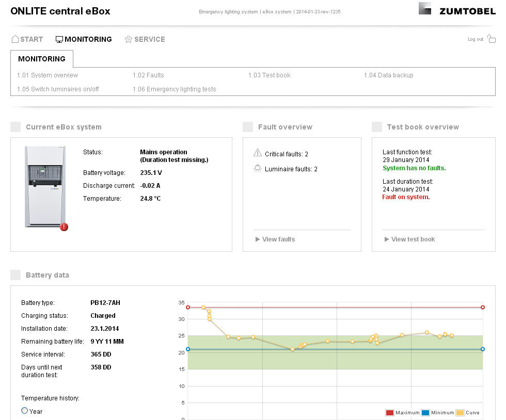
Task: Click the critical faults warning triangle icon
Action: [258, 153]
